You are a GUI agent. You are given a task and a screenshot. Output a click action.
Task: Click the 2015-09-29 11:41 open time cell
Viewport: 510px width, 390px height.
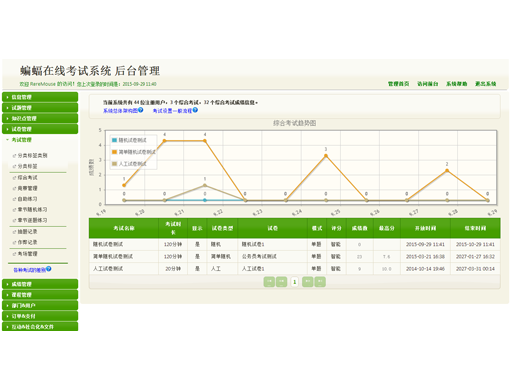(x=425, y=244)
